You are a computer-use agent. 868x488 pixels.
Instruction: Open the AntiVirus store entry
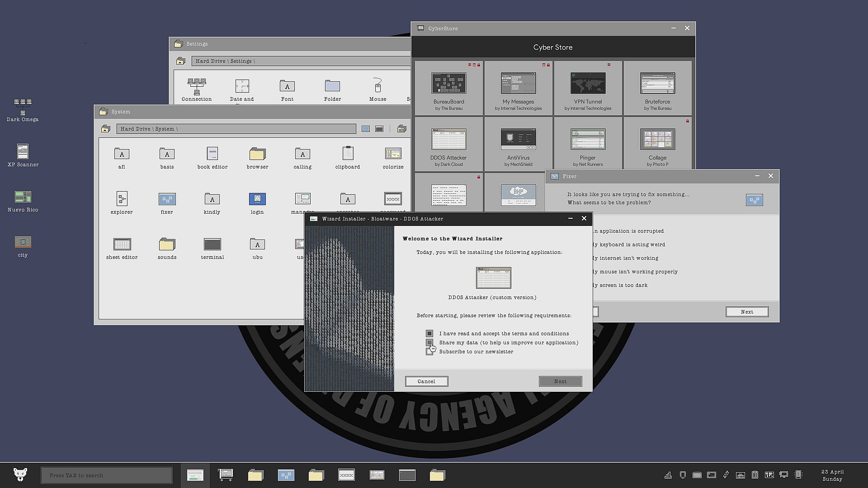click(518, 145)
